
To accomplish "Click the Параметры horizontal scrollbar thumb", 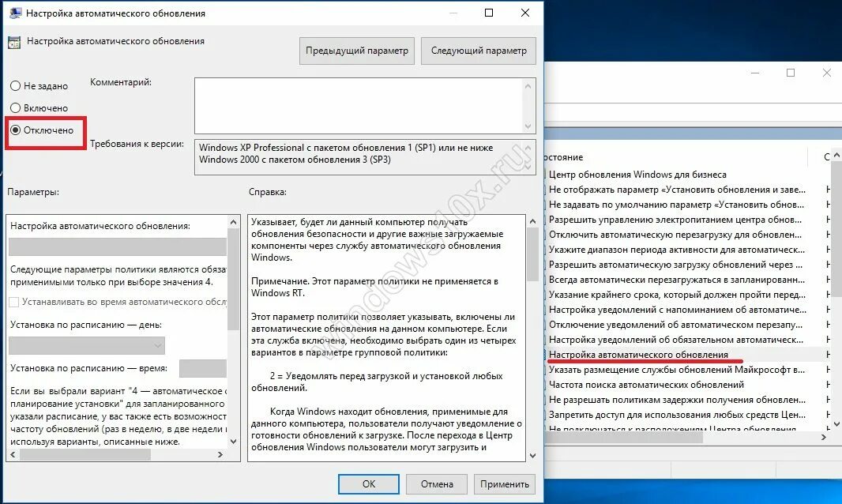I will coord(85,454).
